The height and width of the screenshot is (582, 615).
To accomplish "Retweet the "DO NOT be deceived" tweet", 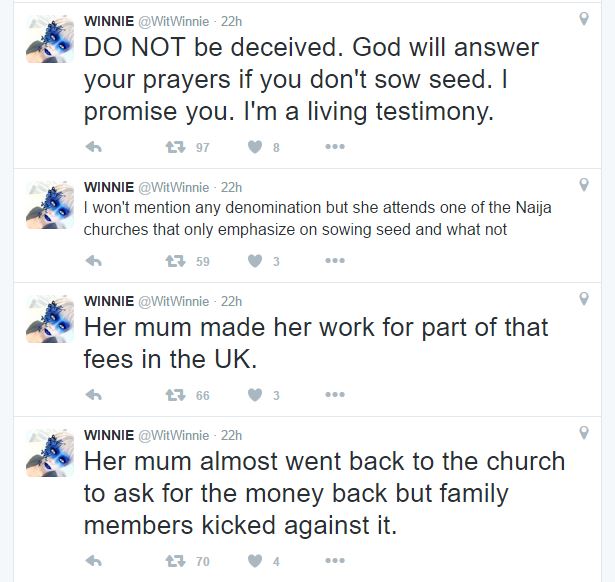I will click(x=175, y=147).
